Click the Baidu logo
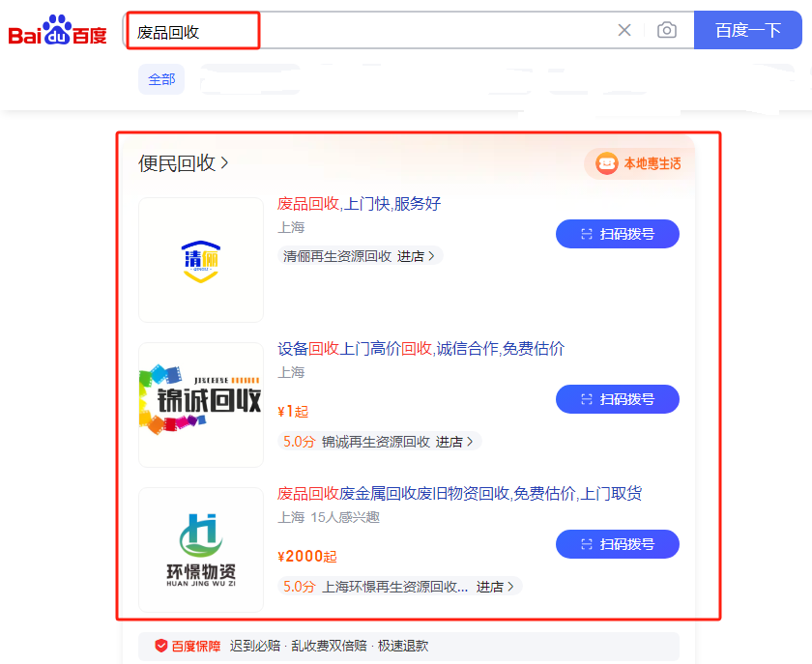 tap(58, 32)
